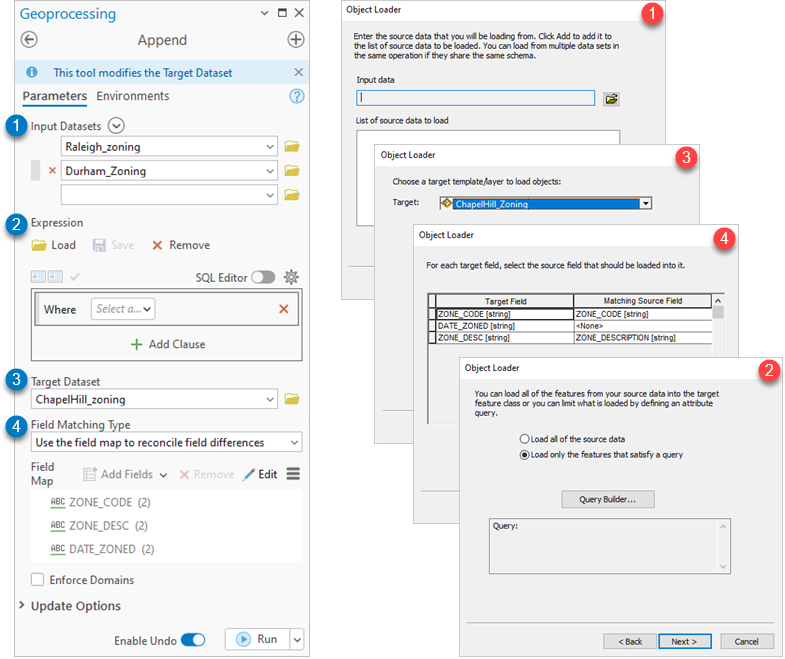785x659 pixels.
Task: Click the add-indent clause icon
Action: click(x=55, y=276)
